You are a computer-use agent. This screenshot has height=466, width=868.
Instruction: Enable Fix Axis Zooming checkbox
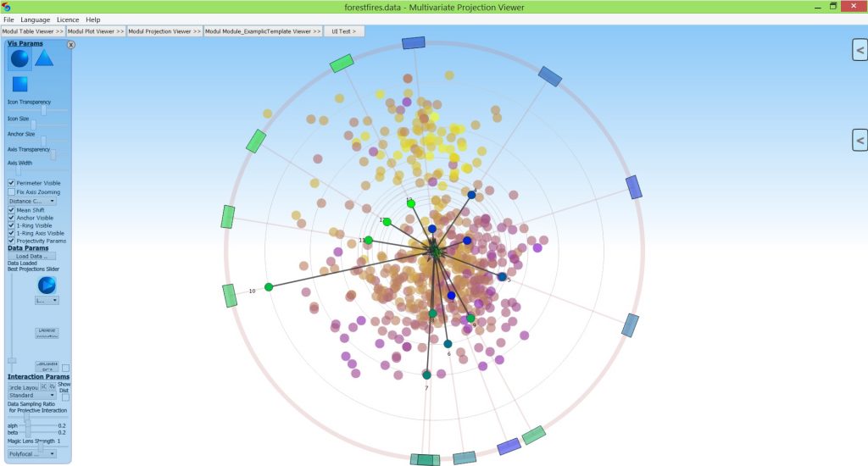[x=12, y=192]
